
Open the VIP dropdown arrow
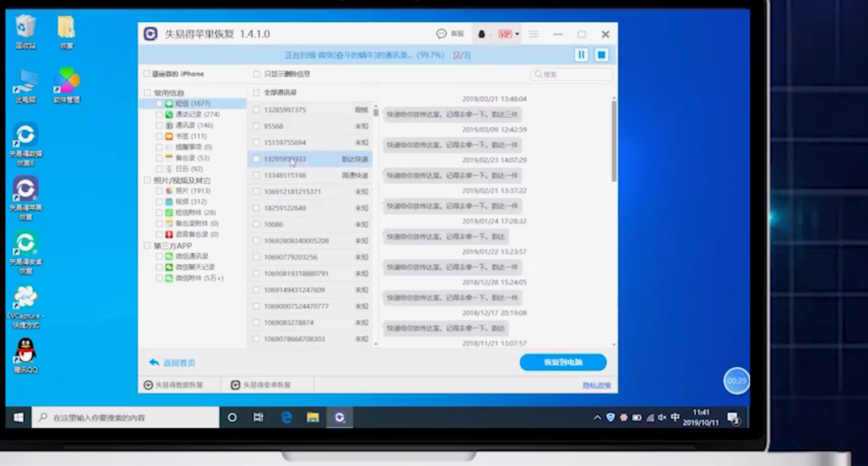[x=517, y=34]
